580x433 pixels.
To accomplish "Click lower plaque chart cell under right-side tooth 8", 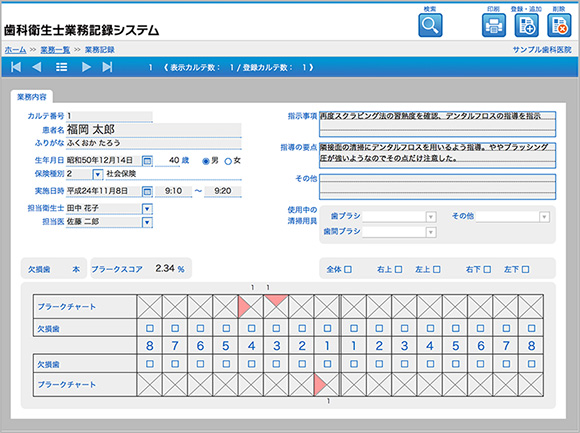I will click(531, 385).
